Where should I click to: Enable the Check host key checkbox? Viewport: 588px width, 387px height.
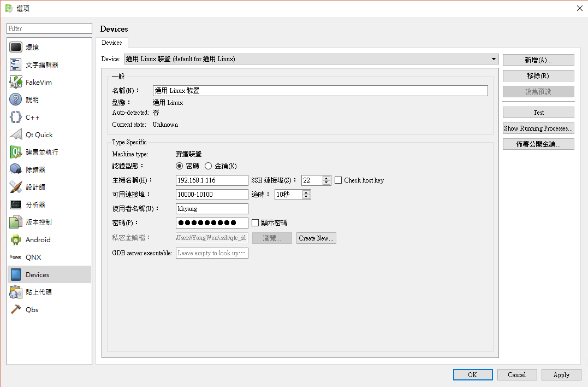point(337,180)
